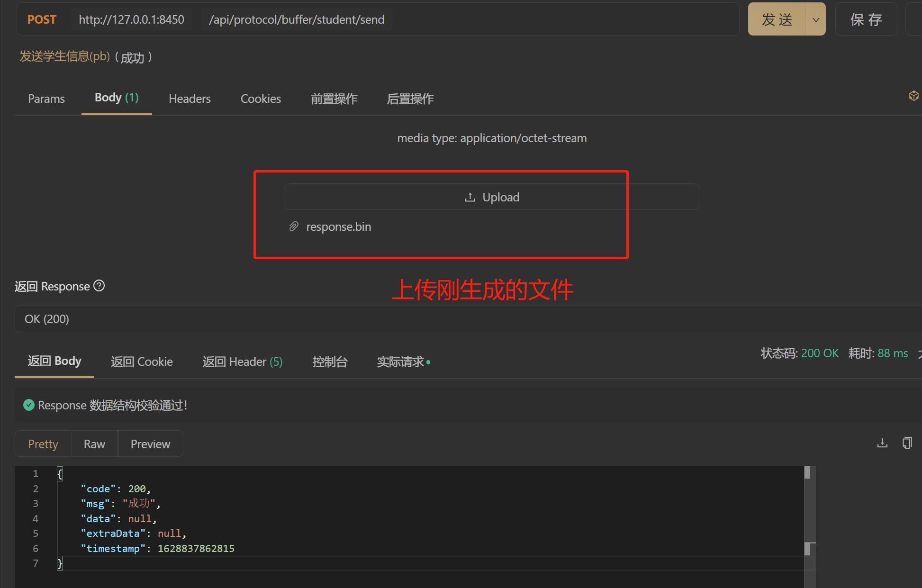Click the 返回 Response section label
Viewport: 922px width, 588px height.
52,286
